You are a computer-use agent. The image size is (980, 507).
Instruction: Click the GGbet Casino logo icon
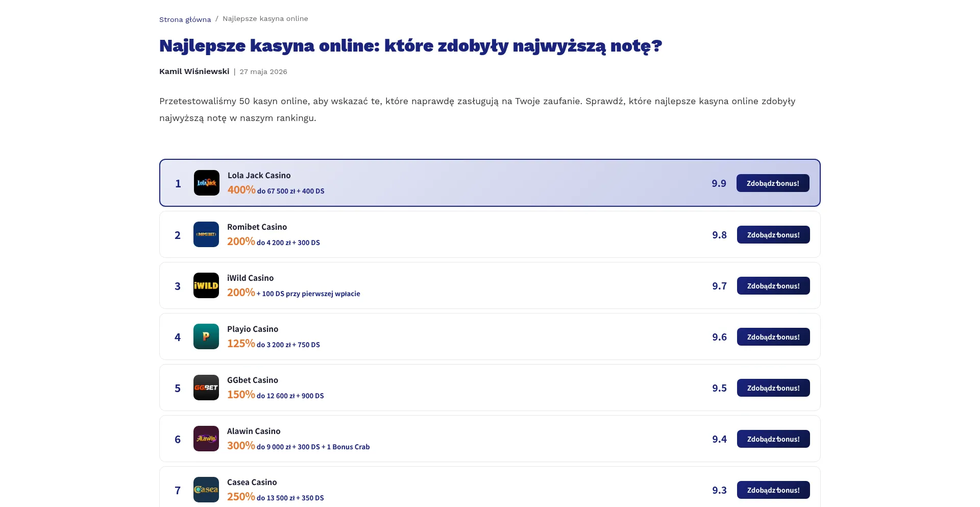[x=206, y=388]
